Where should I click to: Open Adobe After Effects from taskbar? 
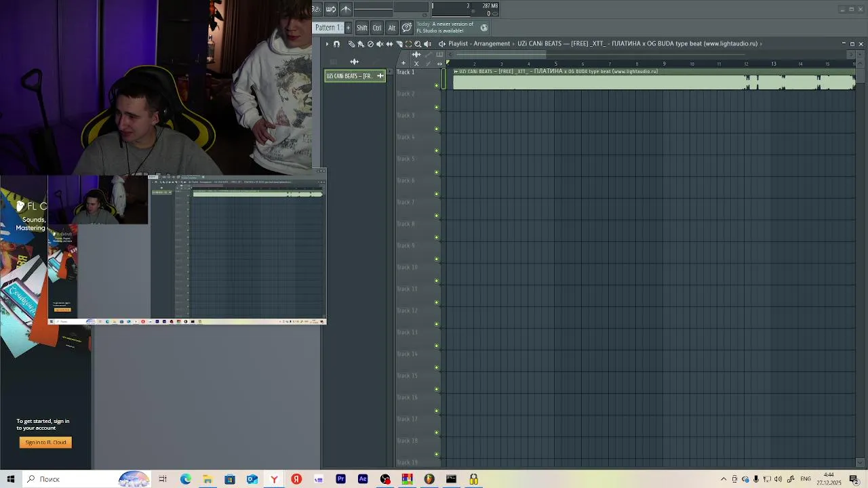[363, 479]
